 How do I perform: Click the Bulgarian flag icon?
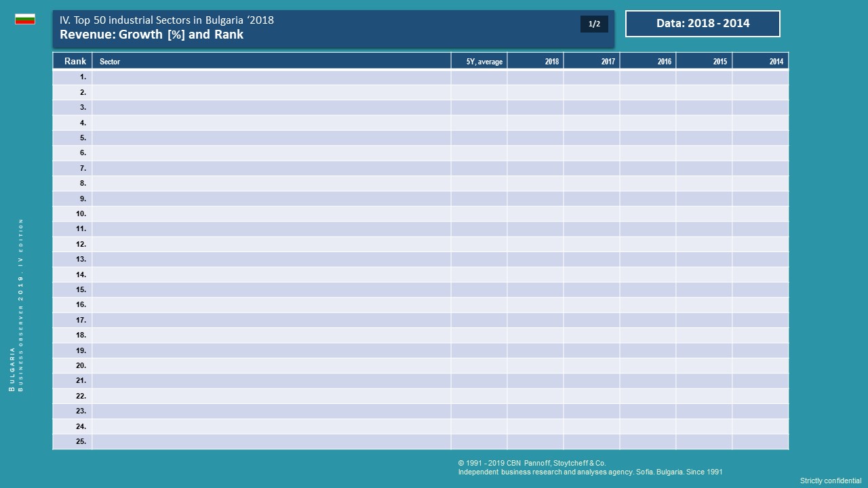[x=25, y=19]
